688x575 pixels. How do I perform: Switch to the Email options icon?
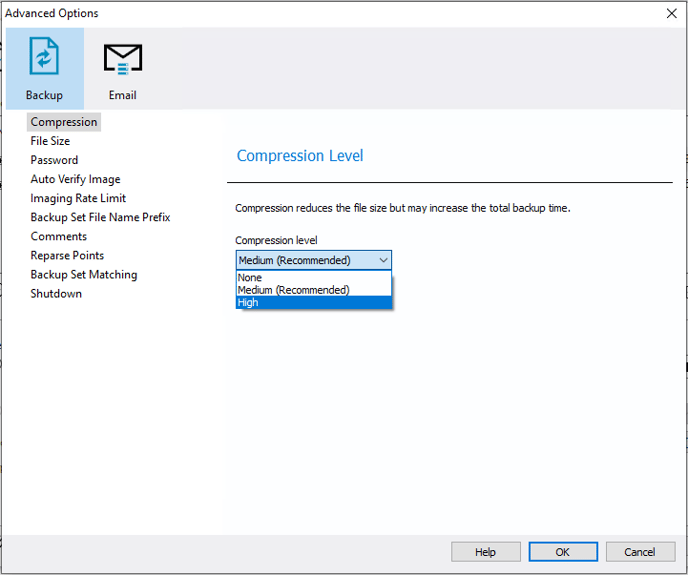[123, 68]
